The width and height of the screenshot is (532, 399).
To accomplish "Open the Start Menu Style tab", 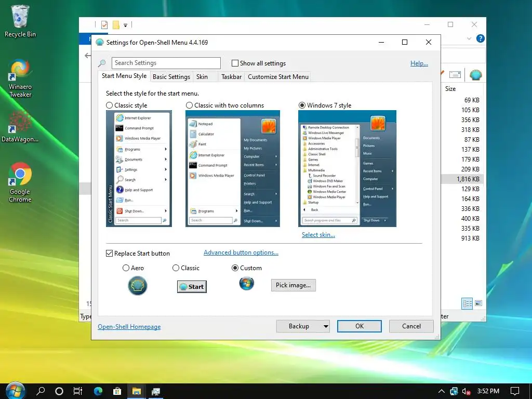I will tap(124, 76).
